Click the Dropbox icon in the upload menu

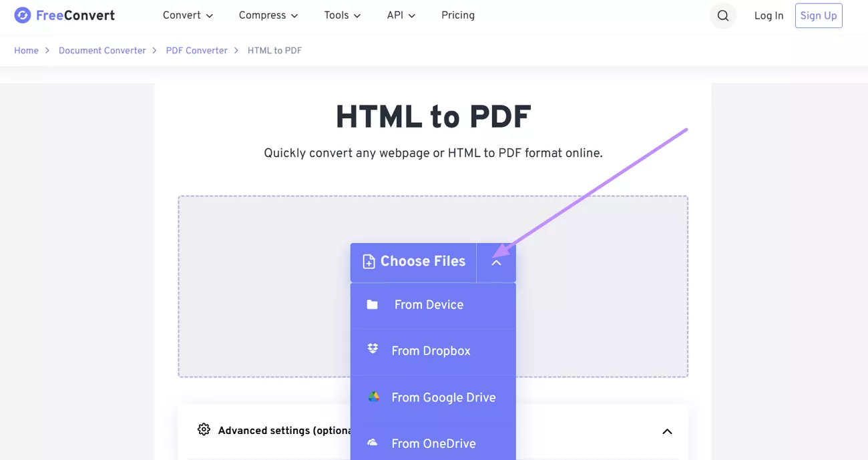372,350
